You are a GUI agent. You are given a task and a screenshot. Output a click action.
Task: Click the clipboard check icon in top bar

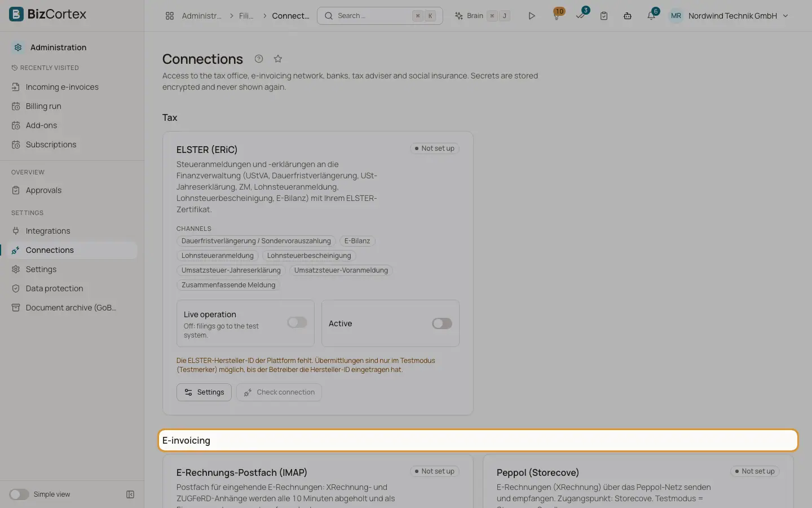coord(604,16)
